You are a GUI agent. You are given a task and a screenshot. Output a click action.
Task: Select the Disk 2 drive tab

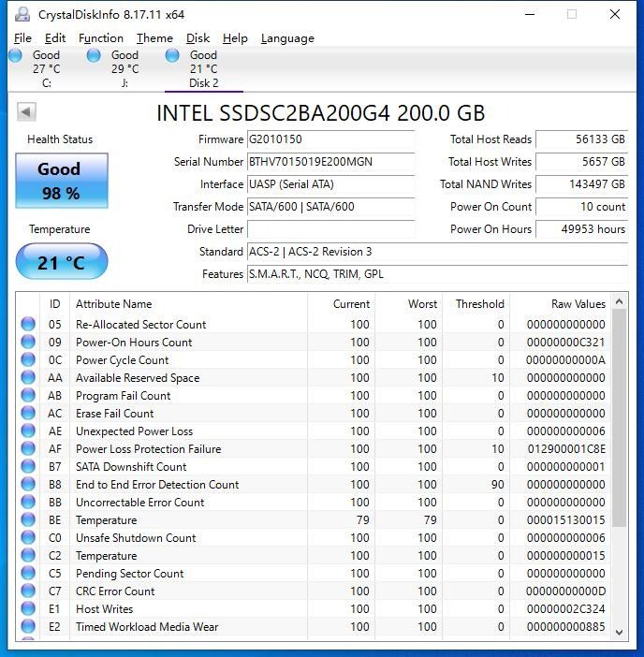(203, 69)
